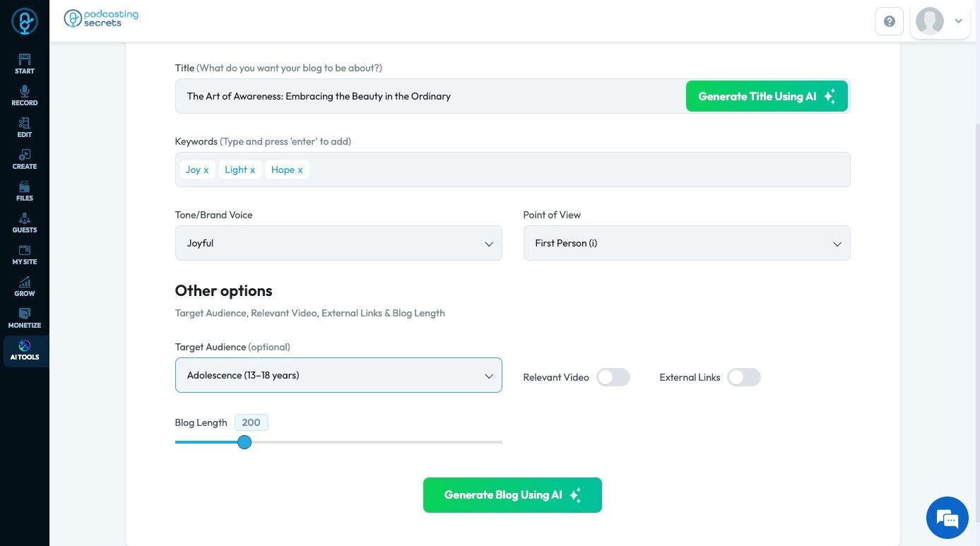Image resolution: width=980 pixels, height=546 pixels.
Task: Open the Point of View dropdown
Action: point(686,243)
